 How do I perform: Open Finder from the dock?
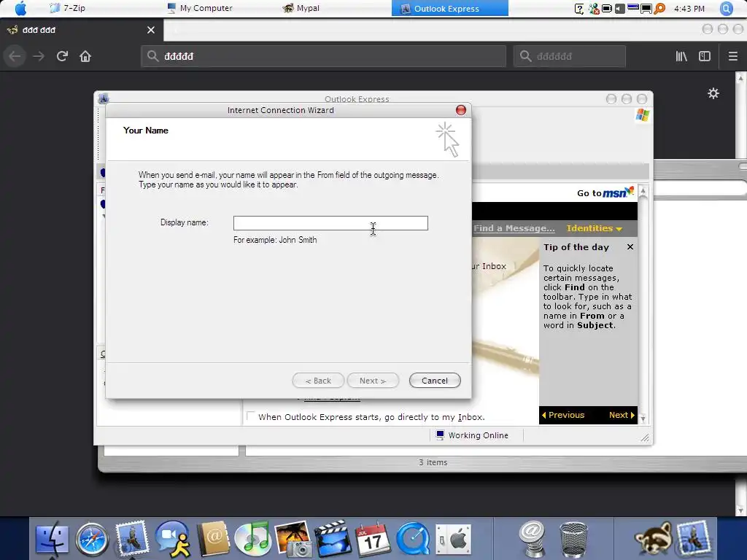tap(52, 539)
